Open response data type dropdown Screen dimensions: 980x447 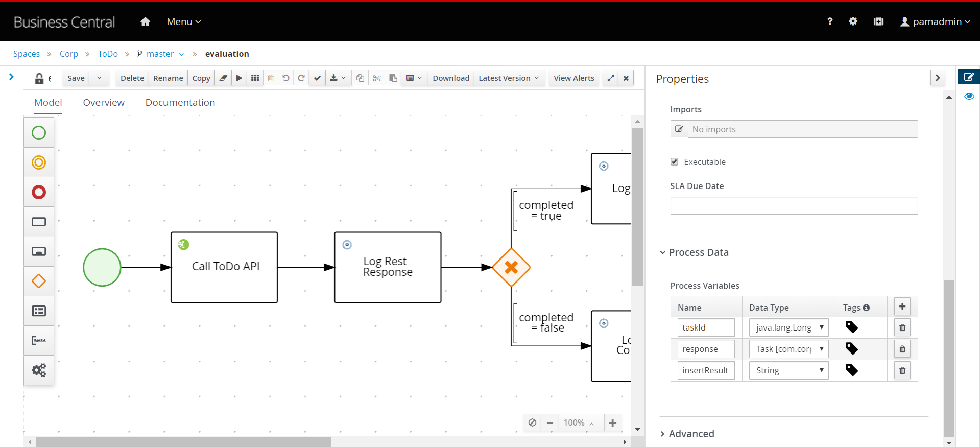[788, 349]
